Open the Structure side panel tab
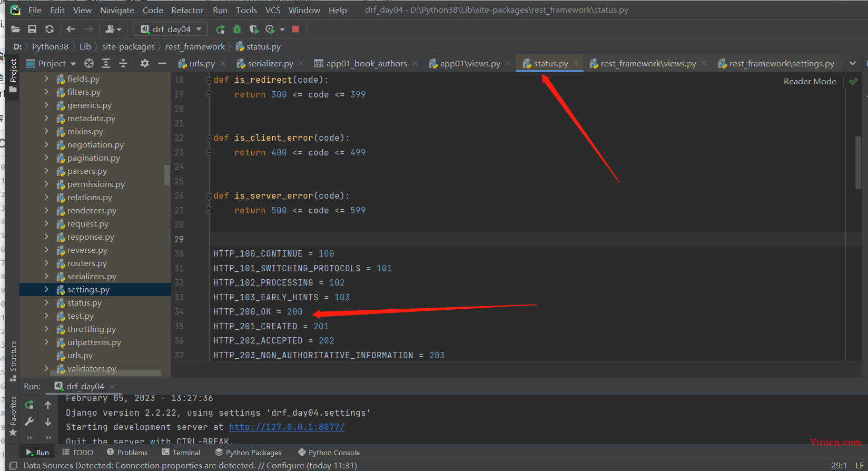Screen dimensions: 868x471 (x=13, y=361)
